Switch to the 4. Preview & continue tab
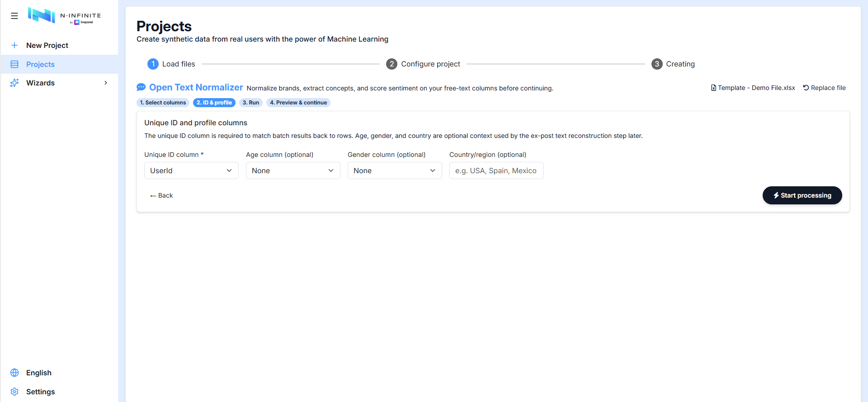The image size is (868, 402). pos(298,103)
